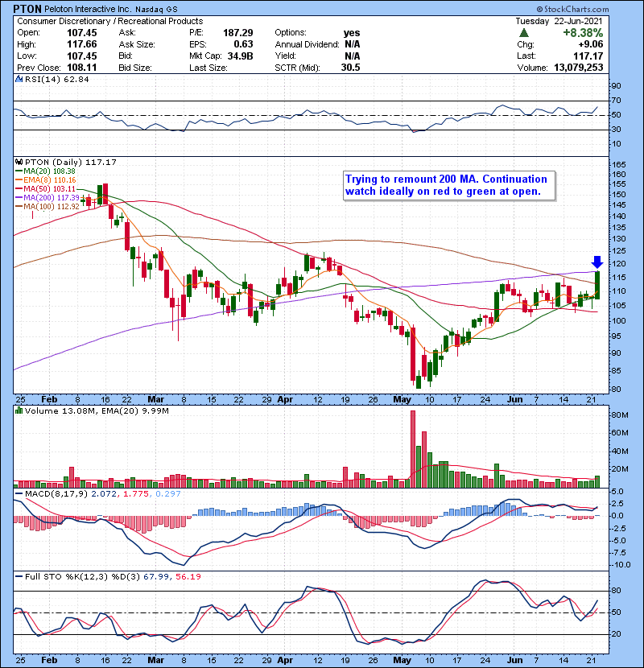The height and width of the screenshot is (668, 644).
Task: Click the 165 price axis label
Action: click(x=619, y=165)
